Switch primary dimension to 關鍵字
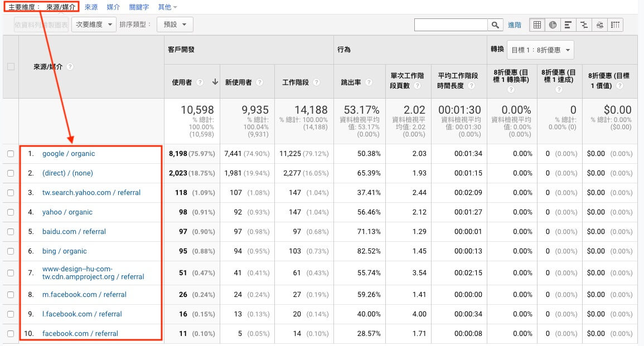The image size is (644, 346). (139, 7)
